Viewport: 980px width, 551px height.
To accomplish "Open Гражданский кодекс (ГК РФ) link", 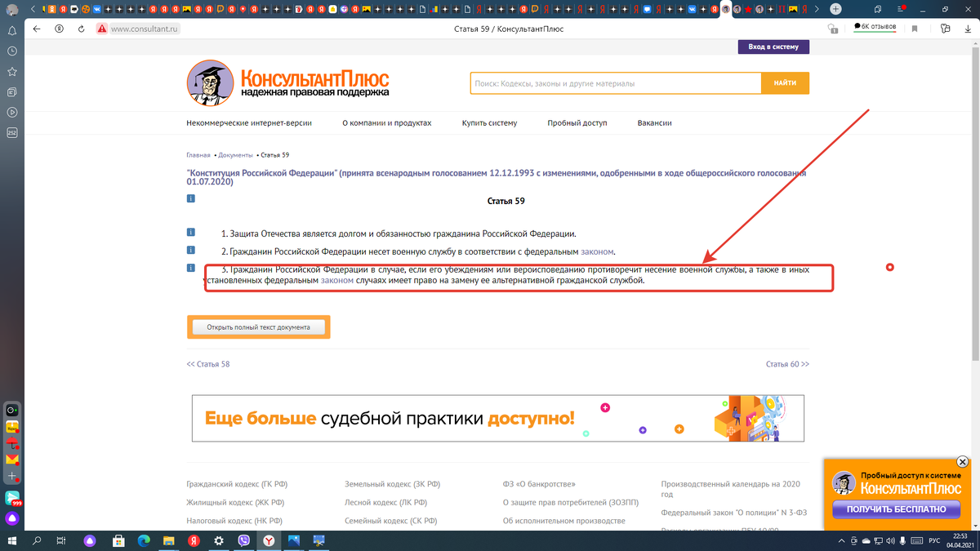I will coord(237,484).
